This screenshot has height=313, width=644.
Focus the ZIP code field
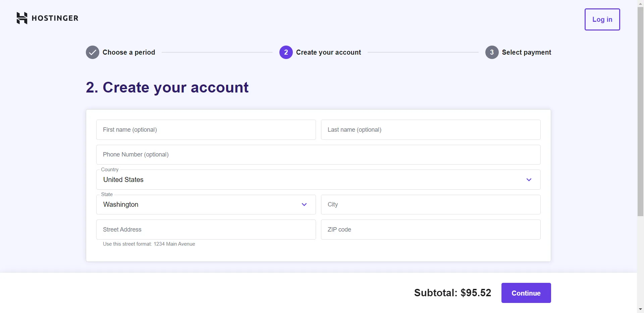click(x=431, y=230)
